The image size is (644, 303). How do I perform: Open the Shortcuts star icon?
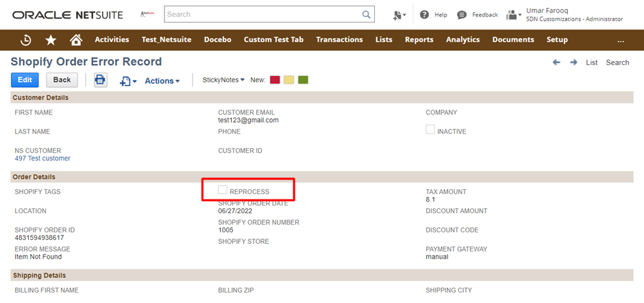[x=51, y=40]
